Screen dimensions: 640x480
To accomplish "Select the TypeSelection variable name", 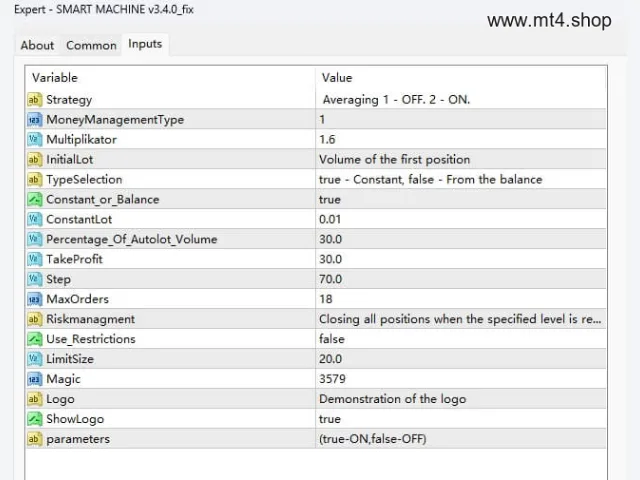I will [84, 180].
